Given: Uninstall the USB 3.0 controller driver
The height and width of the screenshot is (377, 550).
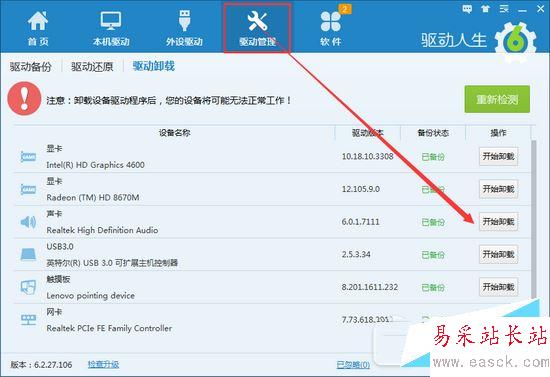Looking at the screenshot, I should [x=498, y=254].
